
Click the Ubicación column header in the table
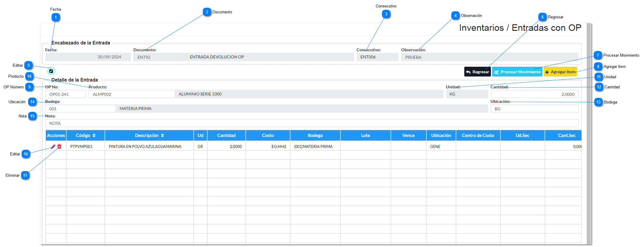pyautogui.click(x=441, y=136)
